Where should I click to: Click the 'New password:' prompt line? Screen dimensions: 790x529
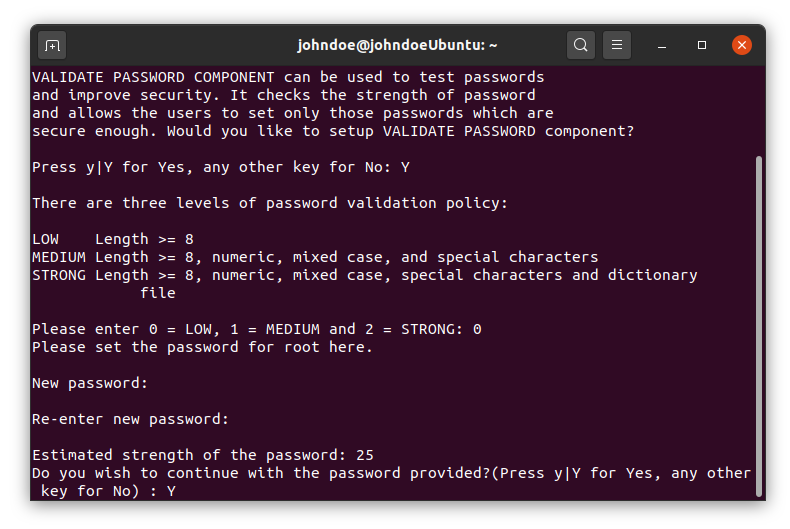point(90,383)
